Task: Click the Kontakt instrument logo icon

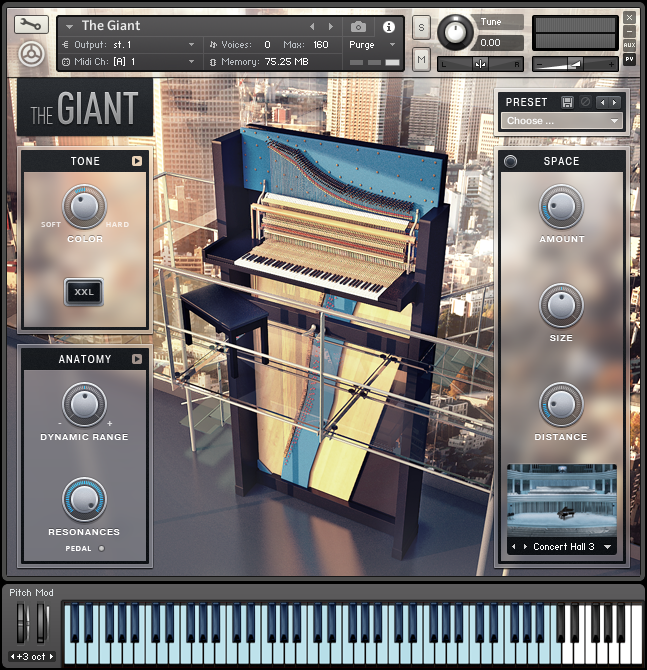Action: click(x=31, y=55)
